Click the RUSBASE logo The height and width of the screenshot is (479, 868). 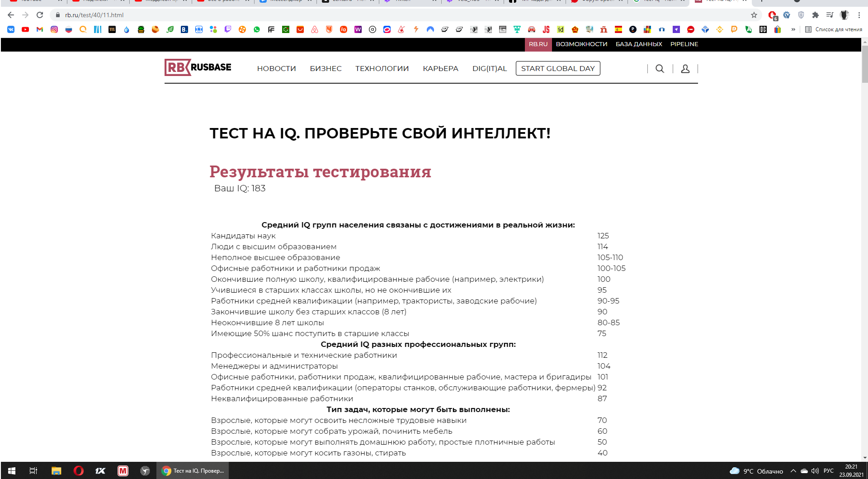(198, 67)
